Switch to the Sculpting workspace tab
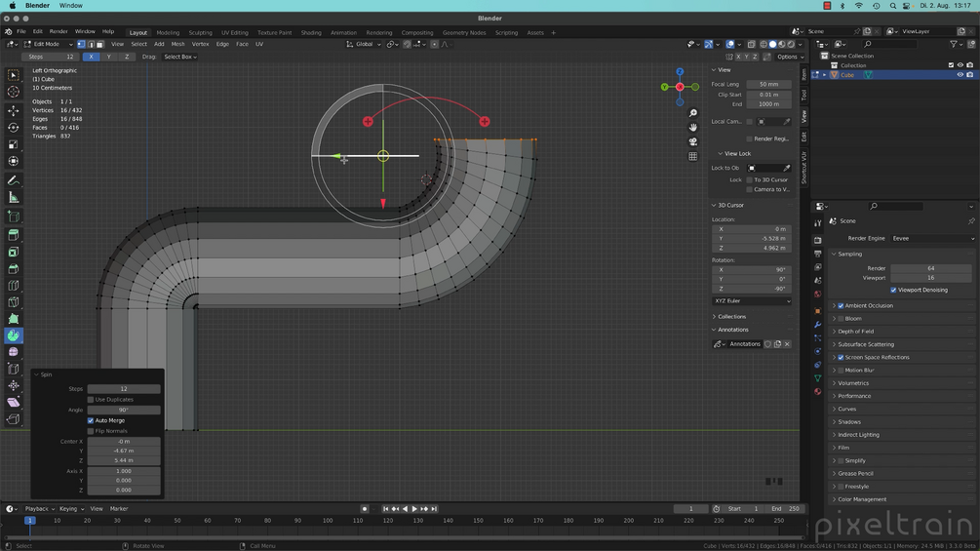 tap(200, 32)
